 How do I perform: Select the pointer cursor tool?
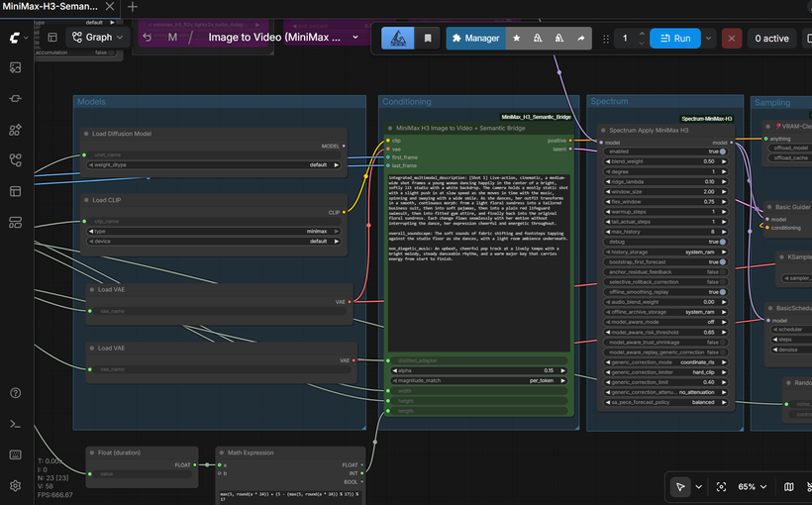click(x=680, y=487)
